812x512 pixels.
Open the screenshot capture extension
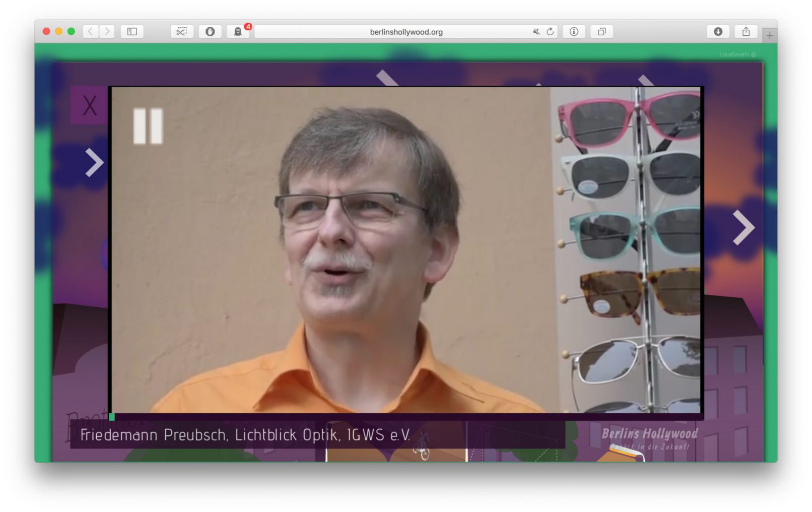click(x=182, y=32)
